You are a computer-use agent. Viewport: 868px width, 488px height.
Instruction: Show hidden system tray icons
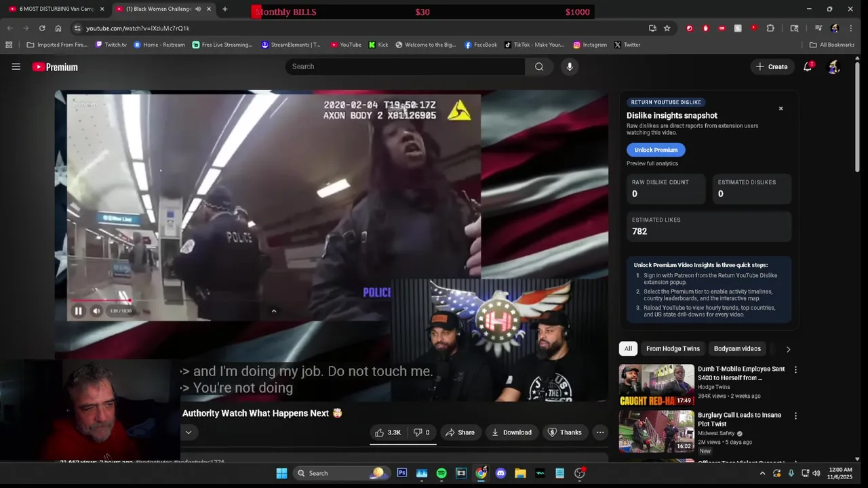pyautogui.click(x=762, y=473)
